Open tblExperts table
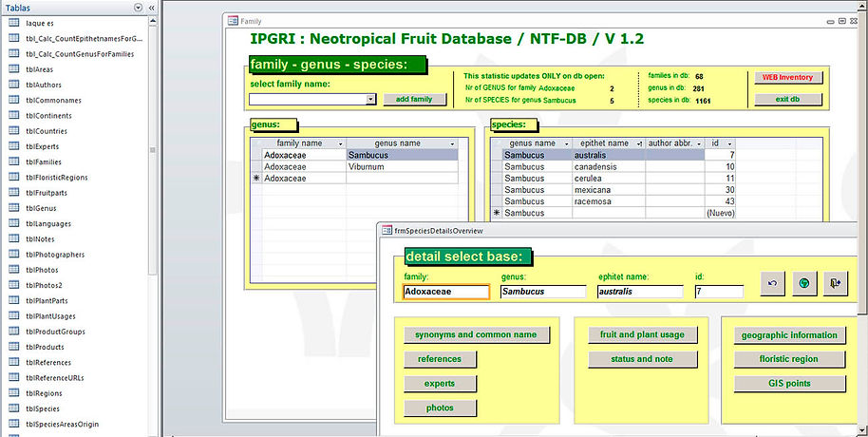This screenshot has width=868, height=437. point(42,146)
